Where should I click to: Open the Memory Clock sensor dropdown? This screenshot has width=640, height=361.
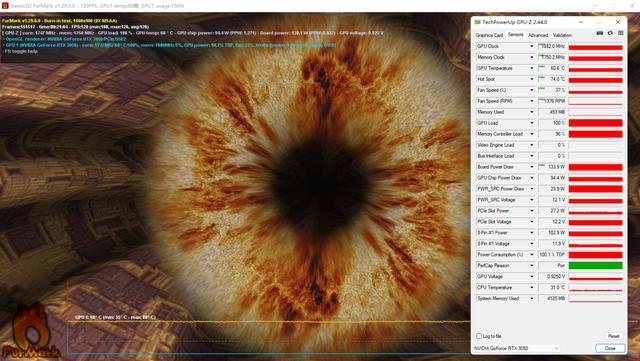tap(531, 58)
